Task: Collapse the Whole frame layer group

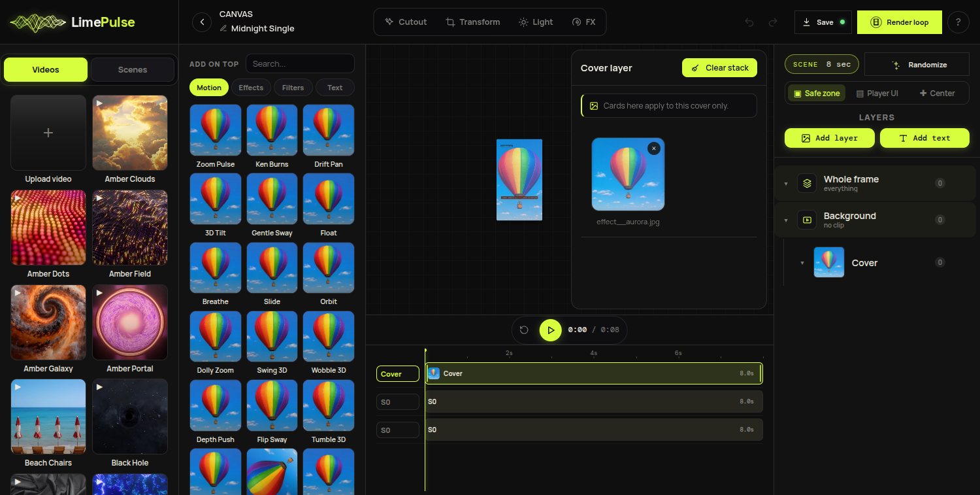Action: 786,184
